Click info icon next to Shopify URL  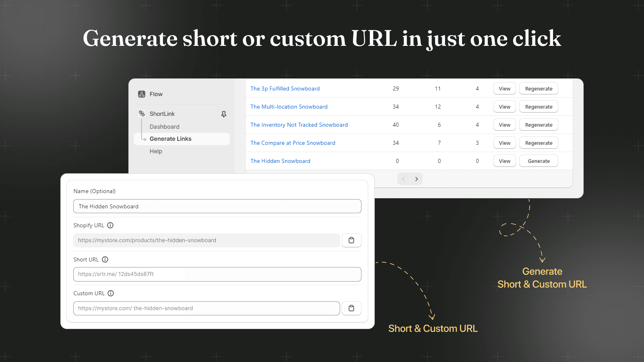[110, 226]
